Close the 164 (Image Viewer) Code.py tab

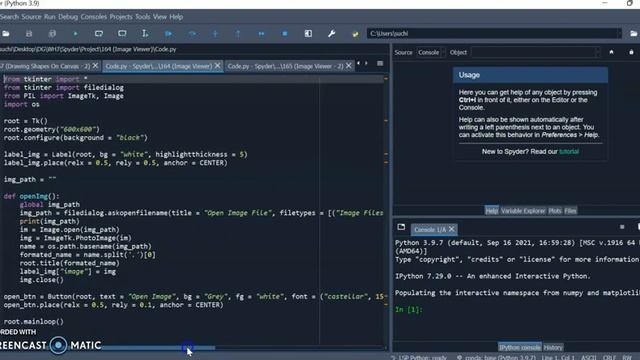point(218,65)
